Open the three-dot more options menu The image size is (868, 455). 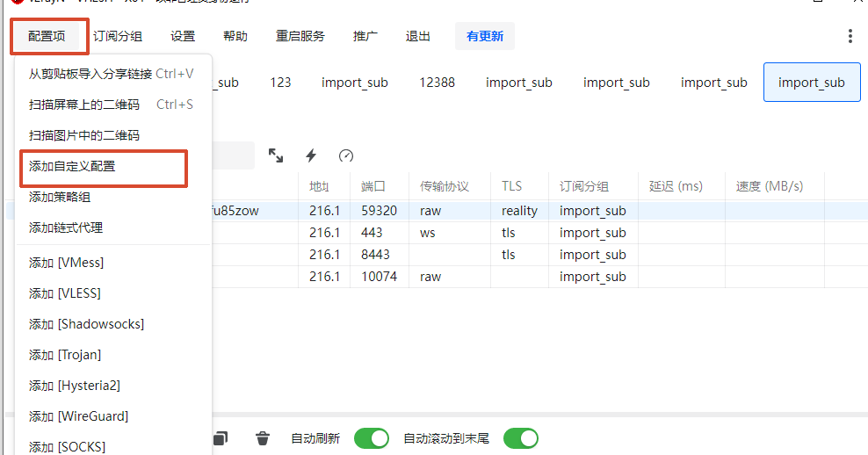[850, 37]
